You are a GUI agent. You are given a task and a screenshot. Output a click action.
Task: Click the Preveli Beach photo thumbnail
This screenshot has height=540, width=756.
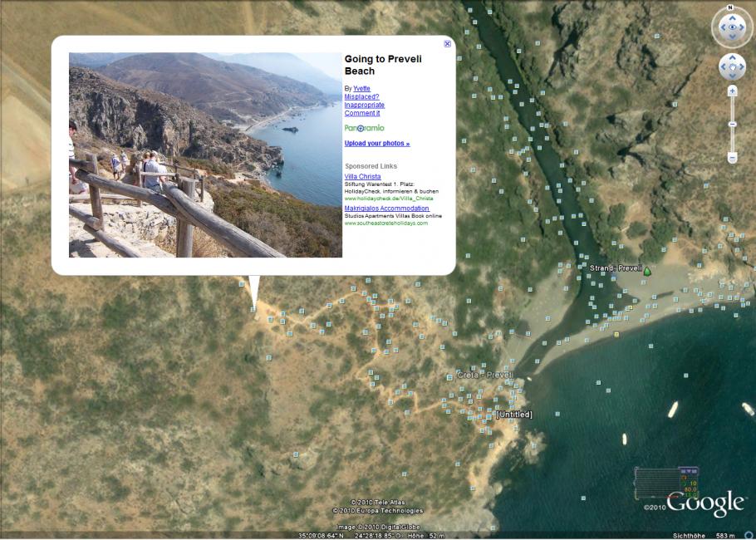coord(205,155)
